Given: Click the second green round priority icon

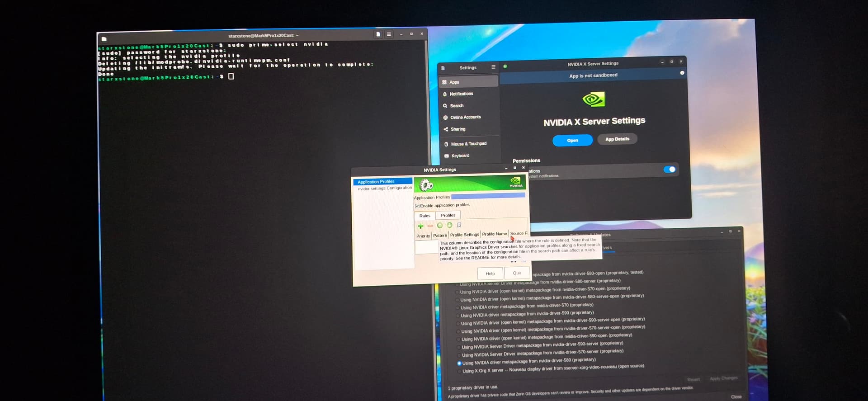Looking at the screenshot, I should coord(449,225).
